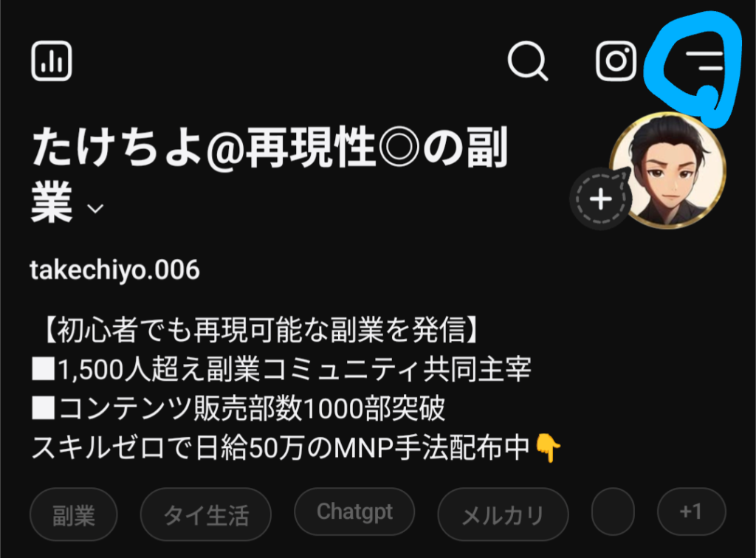
Task: Tap the plus bubble beside the avatar
Action: 601,199
